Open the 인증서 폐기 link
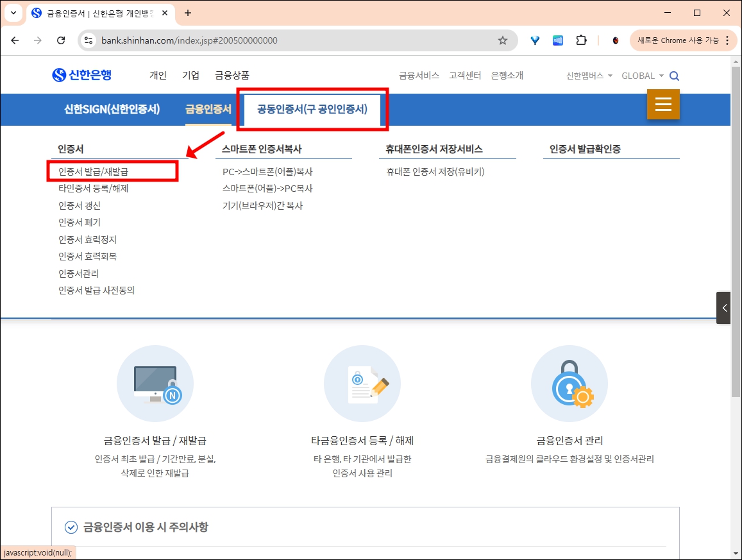742x560 pixels. (x=80, y=222)
